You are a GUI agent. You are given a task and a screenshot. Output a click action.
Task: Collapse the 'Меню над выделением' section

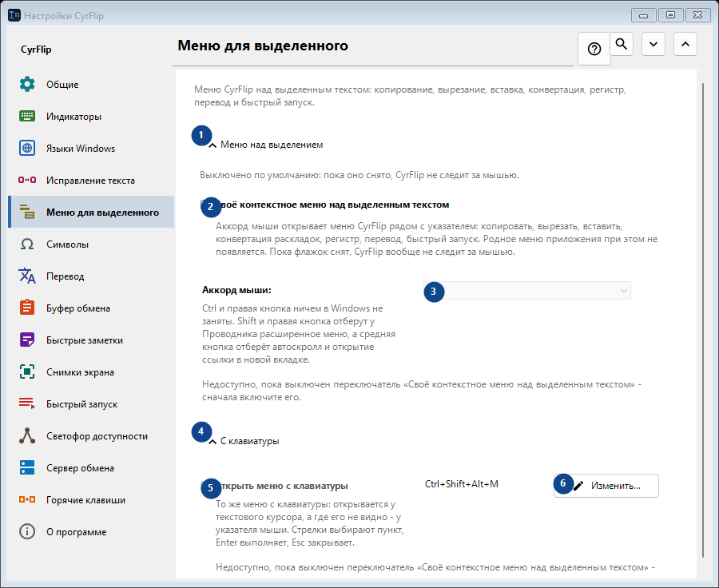[213, 145]
